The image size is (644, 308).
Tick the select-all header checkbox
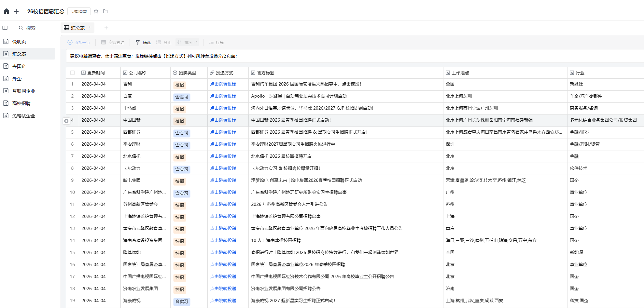[72, 73]
